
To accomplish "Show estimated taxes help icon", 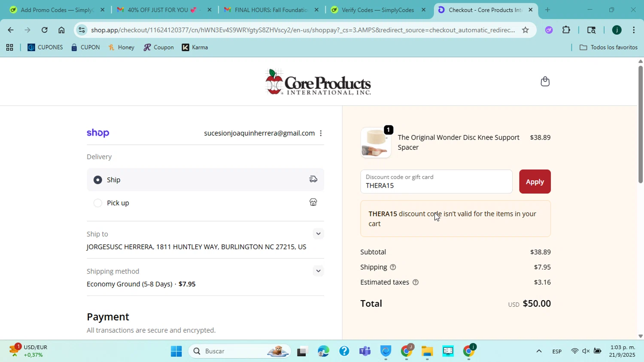I will point(415,282).
